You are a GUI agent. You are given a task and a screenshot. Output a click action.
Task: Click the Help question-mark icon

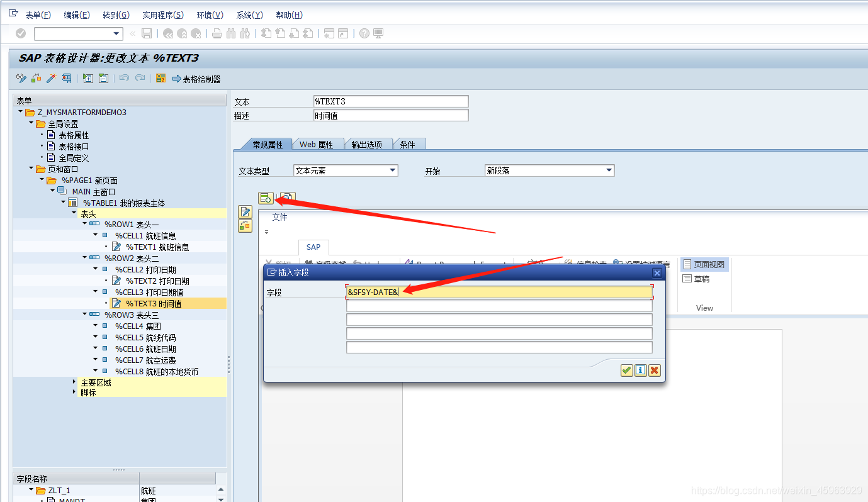point(364,34)
